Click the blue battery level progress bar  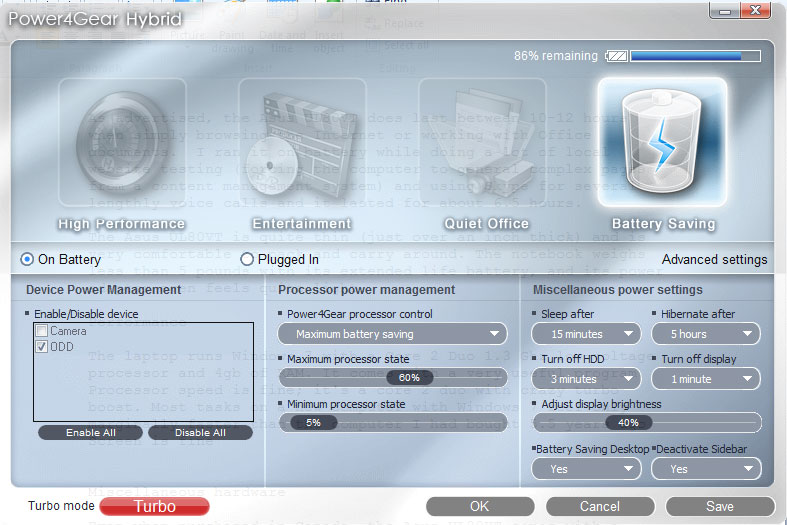pyautogui.click(x=696, y=56)
